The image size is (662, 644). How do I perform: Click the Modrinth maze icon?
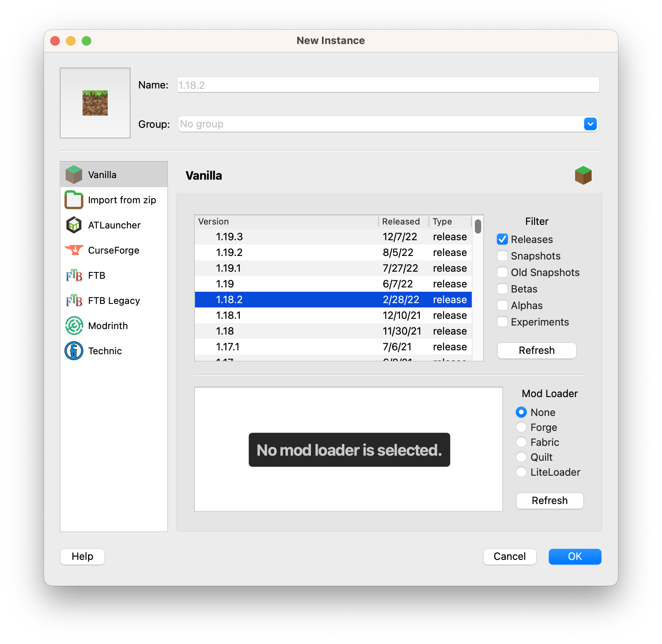[74, 326]
